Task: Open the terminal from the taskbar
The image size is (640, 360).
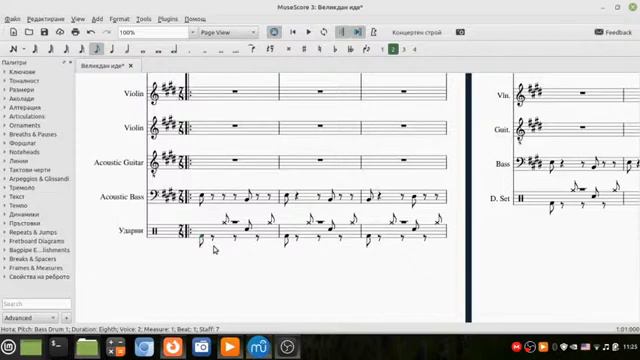Action: click(58, 347)
